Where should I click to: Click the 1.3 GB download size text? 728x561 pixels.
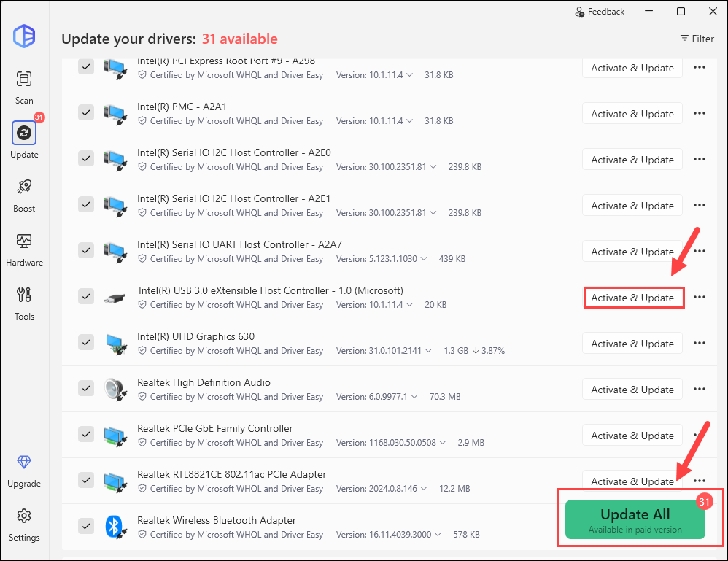[456, 351]
